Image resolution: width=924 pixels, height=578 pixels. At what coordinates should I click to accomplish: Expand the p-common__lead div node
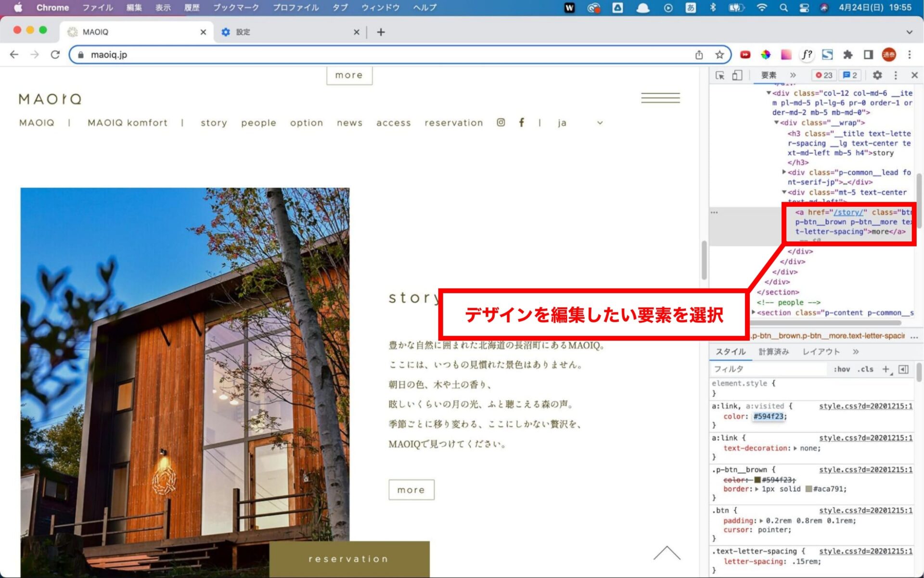coord(784,172)
